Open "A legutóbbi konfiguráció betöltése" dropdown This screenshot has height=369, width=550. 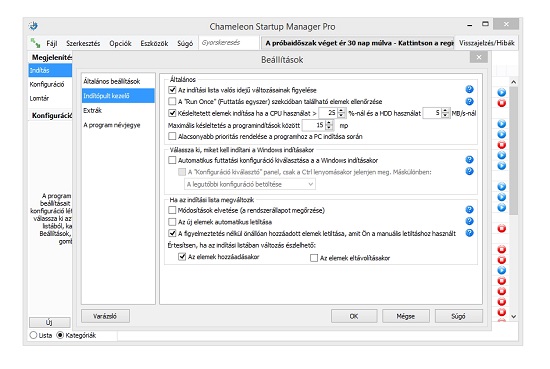[250, 184]
